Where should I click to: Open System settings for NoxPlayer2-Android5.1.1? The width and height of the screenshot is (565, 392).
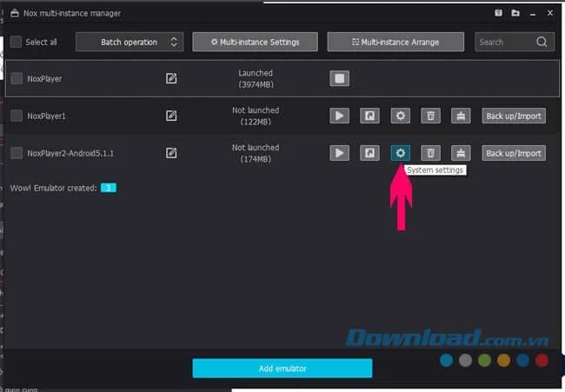[x=400, y=153]
